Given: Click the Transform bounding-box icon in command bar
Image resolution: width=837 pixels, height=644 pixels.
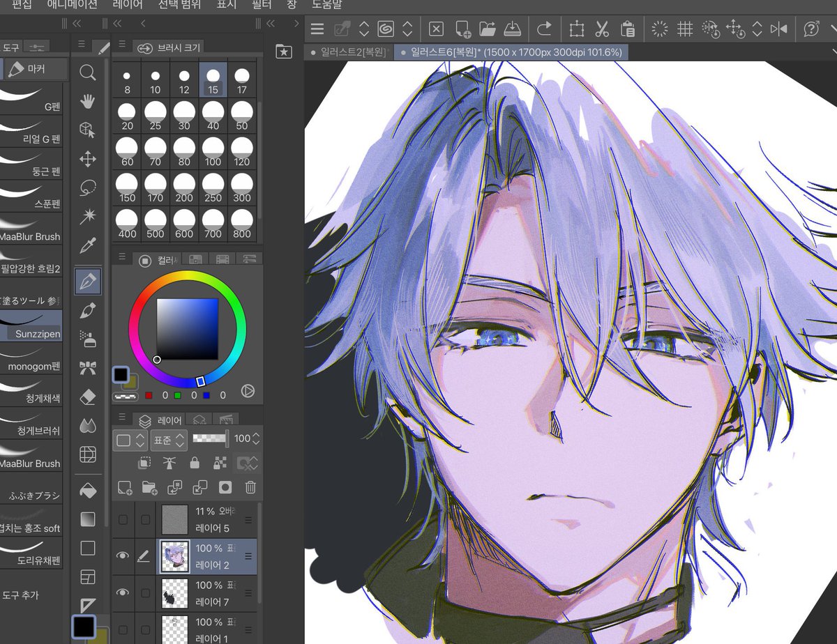Looking at the screenshot, I should pos(576,29).
